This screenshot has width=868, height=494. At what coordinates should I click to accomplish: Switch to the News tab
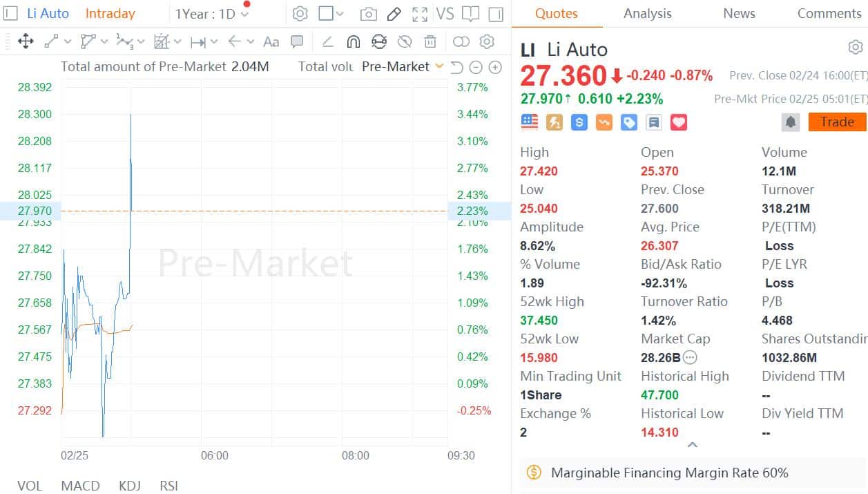pyautogui.click(x=738, y=13)
